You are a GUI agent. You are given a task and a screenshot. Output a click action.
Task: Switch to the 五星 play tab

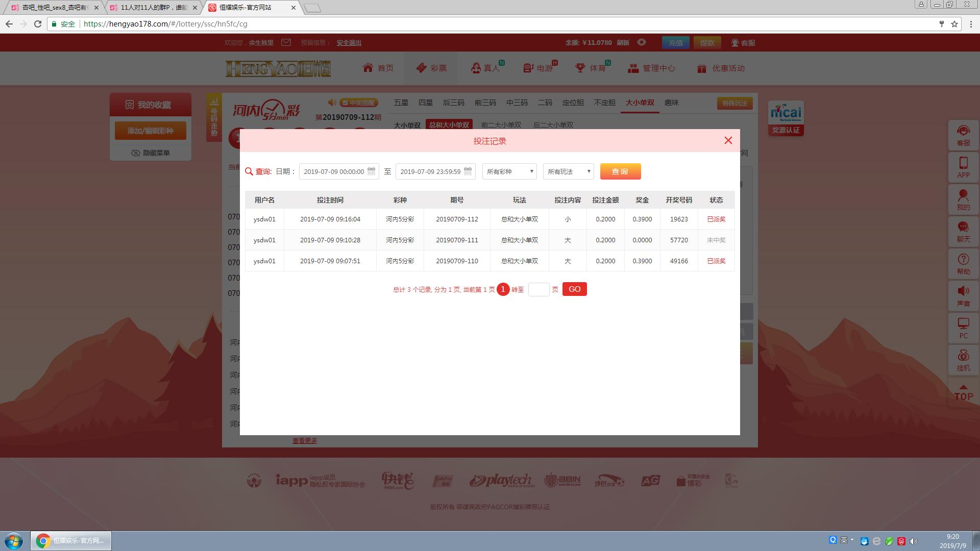(x=401, y=103)
